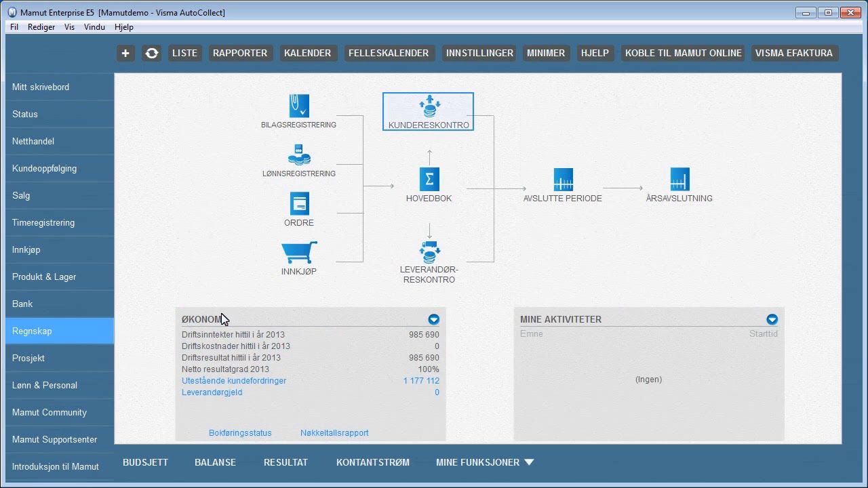Open Balanse from the bottom bar

point(215,462)
